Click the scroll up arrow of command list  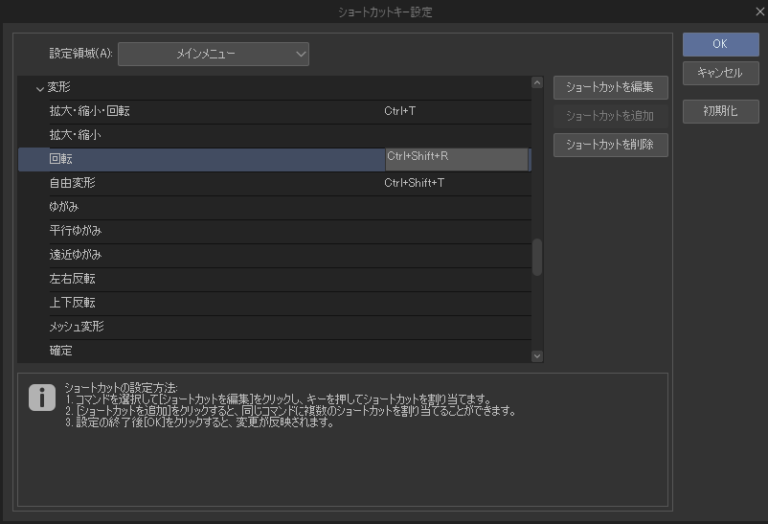click(537, 84)
